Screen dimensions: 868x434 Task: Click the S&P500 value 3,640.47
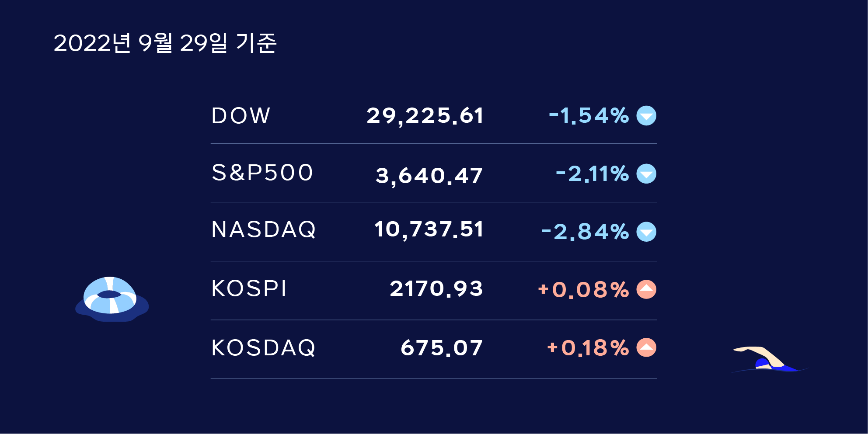(x=429, y=176)
